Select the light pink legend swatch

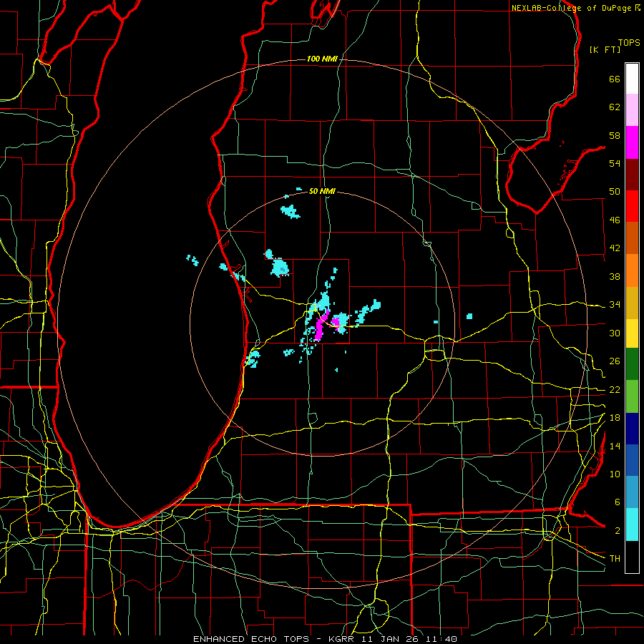click(632, 110)
